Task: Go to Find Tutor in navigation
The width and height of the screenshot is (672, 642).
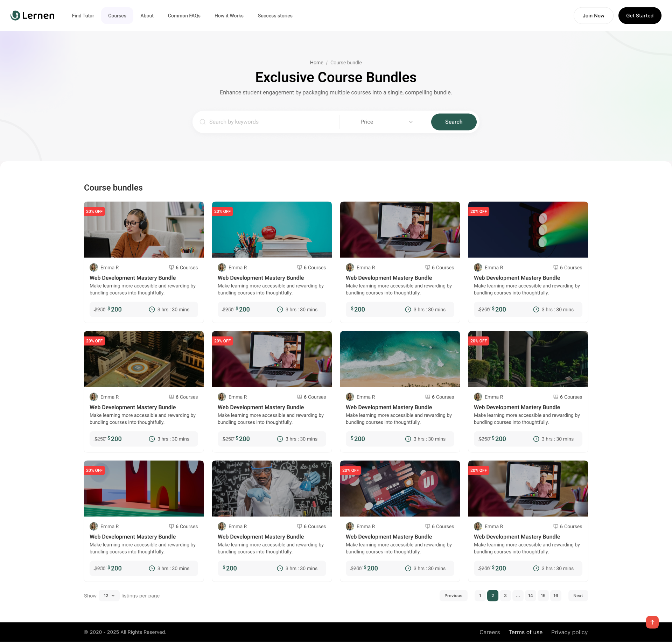Action: point(83,16)
